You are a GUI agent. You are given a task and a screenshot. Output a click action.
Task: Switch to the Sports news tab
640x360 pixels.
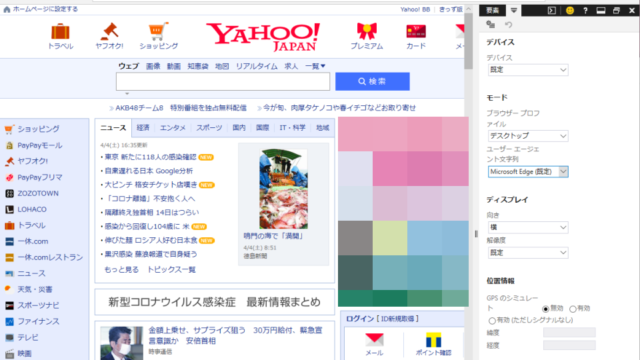point(209,128)
